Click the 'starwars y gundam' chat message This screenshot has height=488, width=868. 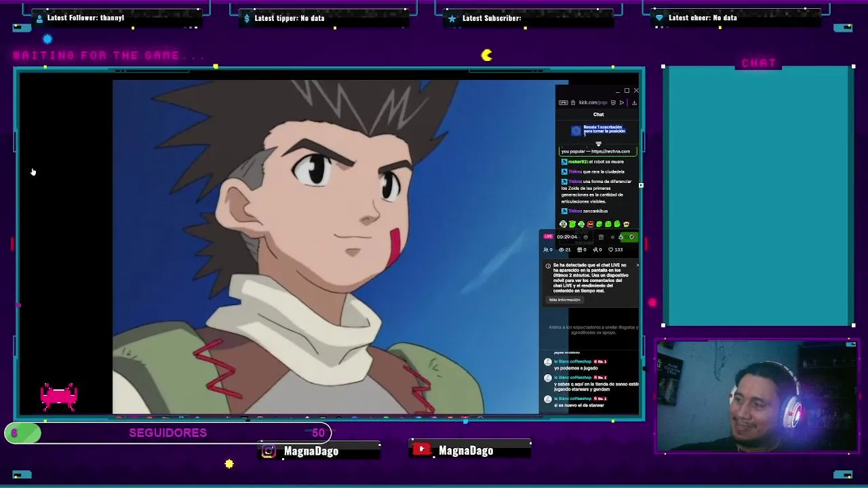click(x=596, y=386)
